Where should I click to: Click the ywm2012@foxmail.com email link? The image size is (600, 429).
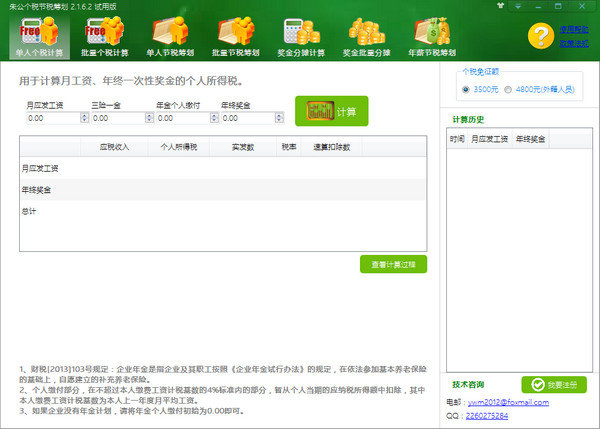pyautogui.click(x=508, y=403)
